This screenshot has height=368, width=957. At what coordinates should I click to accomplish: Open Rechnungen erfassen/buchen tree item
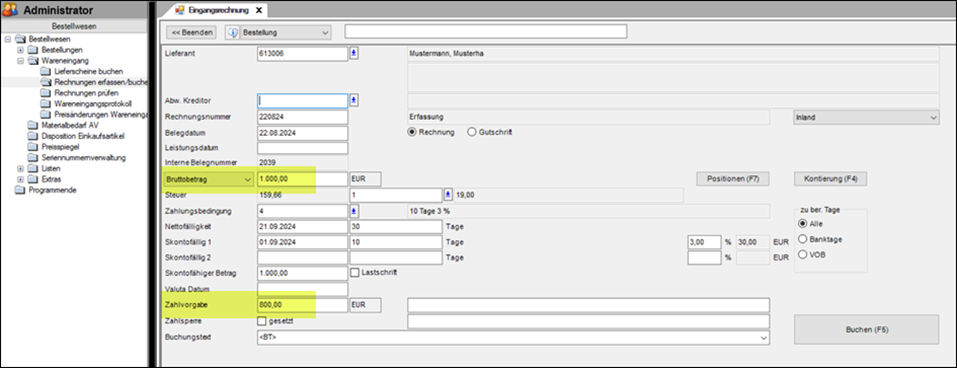[101, 82]
